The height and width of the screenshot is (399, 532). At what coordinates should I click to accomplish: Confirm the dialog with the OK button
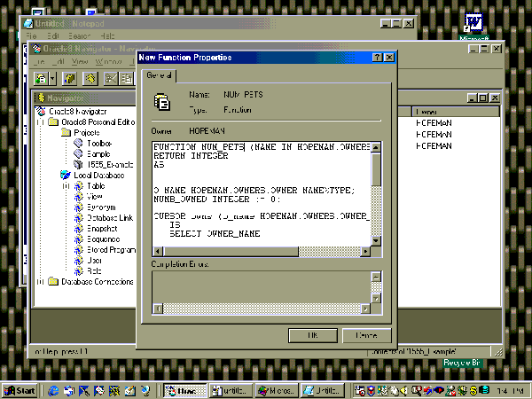click(313, 335)
